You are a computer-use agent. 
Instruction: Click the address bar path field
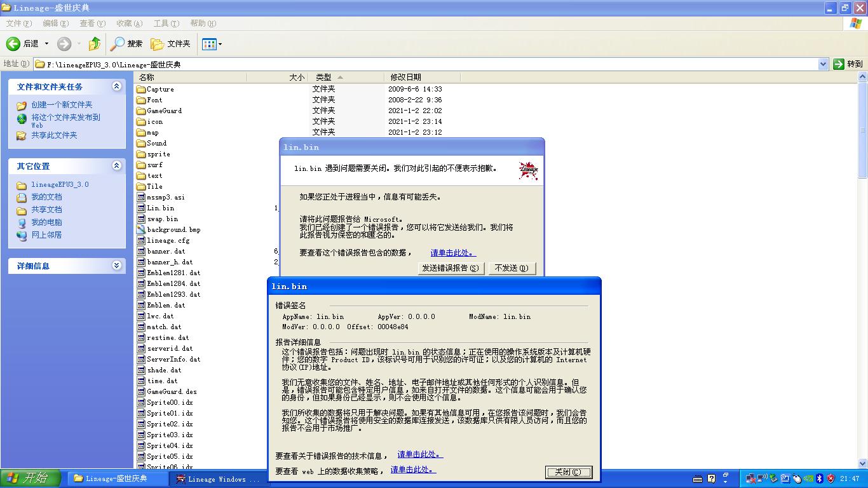tap(426, 64)
